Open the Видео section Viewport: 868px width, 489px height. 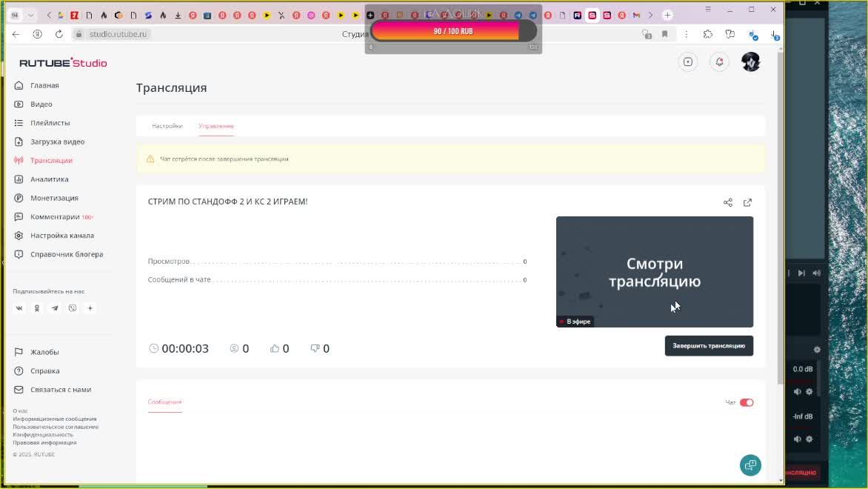click(x=41, y=104)
